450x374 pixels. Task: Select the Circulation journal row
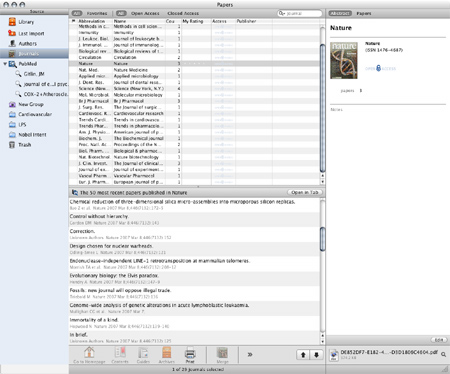point(194,57)
